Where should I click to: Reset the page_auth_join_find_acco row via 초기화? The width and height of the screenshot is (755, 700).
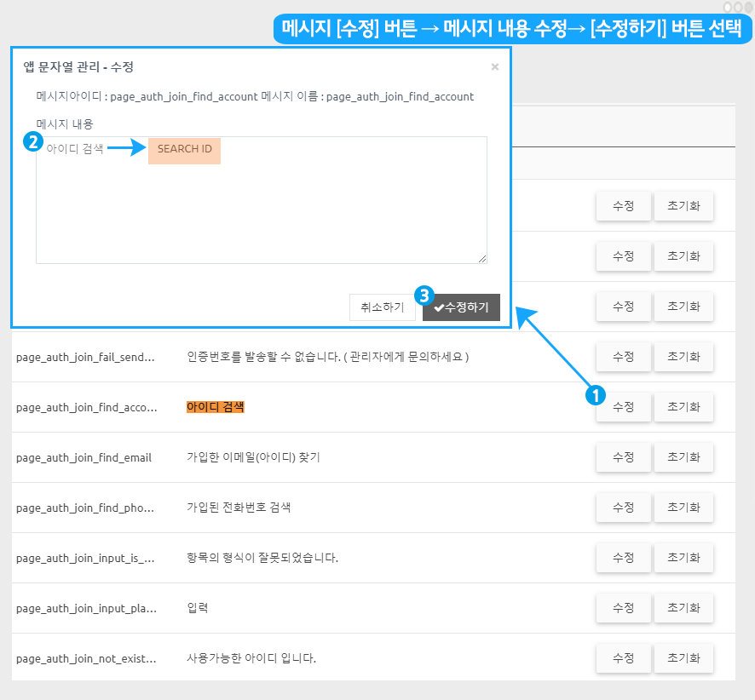683,407
